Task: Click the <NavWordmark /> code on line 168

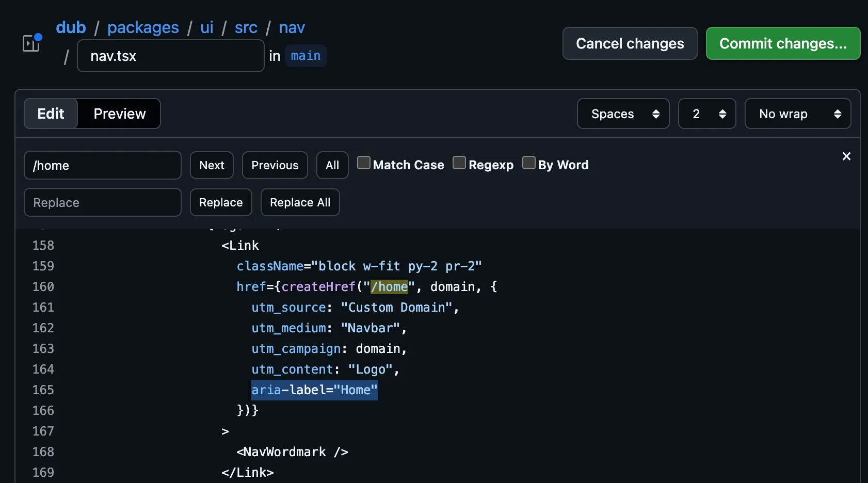Action: (x=293, y=452)
